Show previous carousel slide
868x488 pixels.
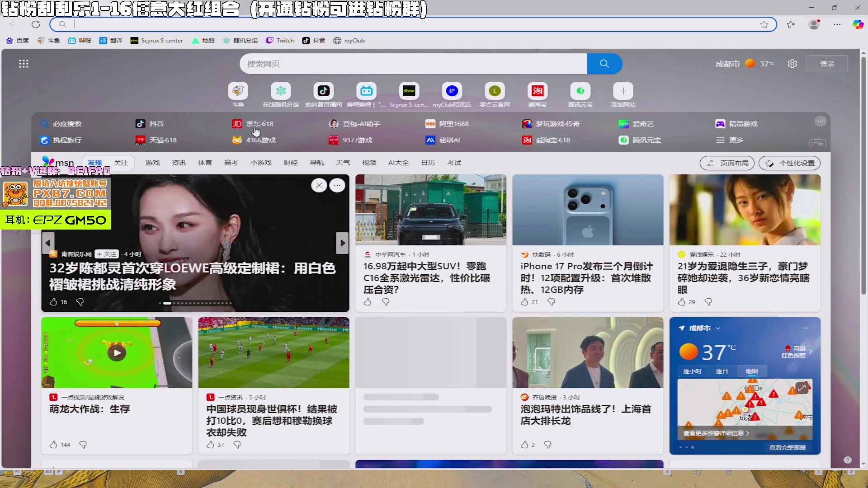pyautogui.click(x=48, y=243)
